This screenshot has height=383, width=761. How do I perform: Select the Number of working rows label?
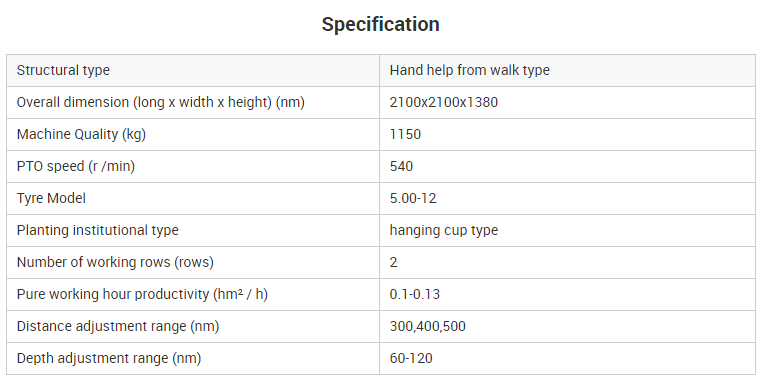click(115, 262)
